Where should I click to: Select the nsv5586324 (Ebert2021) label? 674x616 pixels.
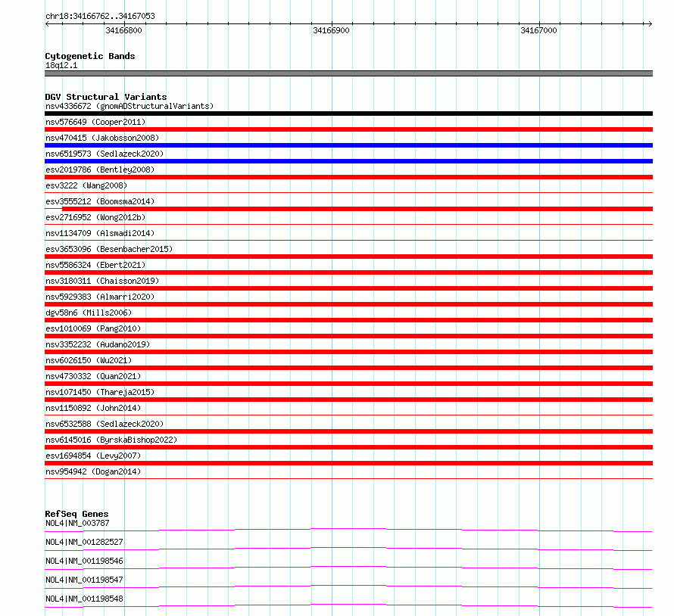click(x=95, y=265)
